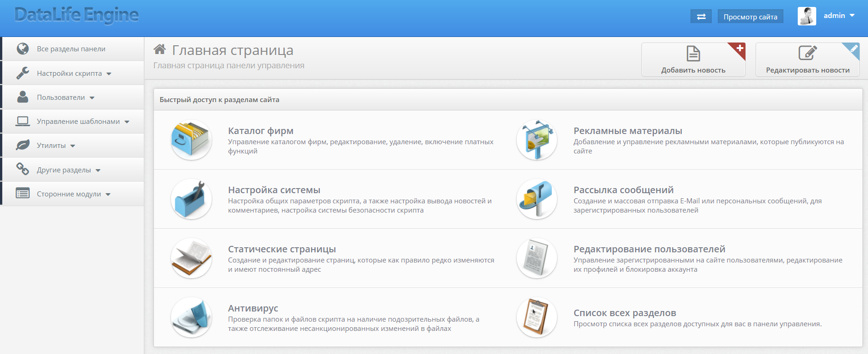
Task: Click the document icon in Добавить новость
Action: tap(693, 54)
